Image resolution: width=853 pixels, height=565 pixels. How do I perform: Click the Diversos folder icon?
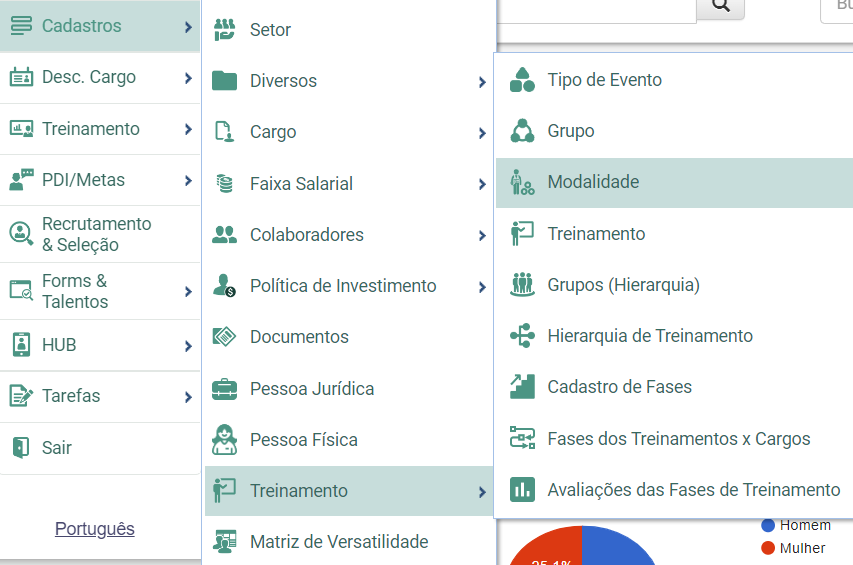tap(224, 80)
